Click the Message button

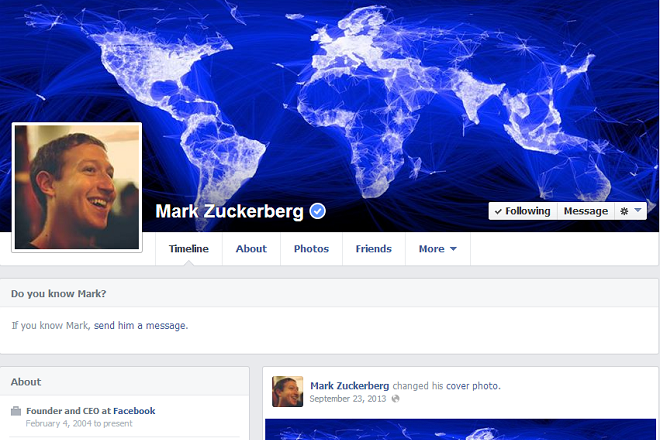[586, 211]
